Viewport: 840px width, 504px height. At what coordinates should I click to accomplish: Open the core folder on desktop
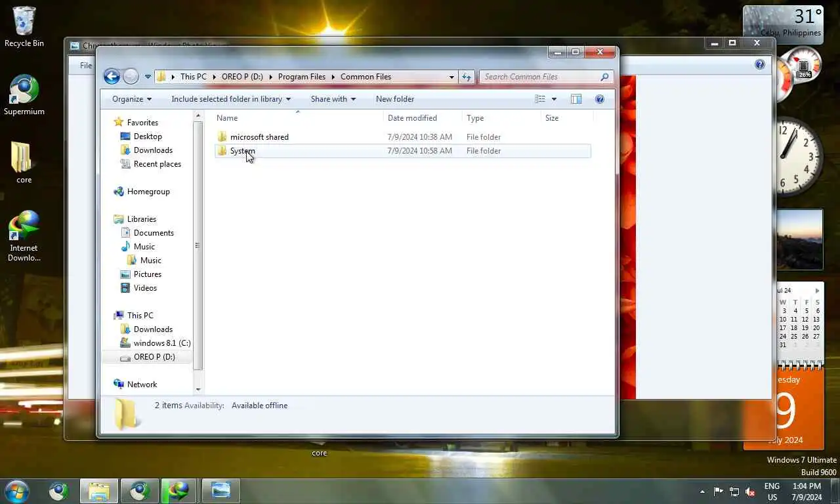click(24, 163)
